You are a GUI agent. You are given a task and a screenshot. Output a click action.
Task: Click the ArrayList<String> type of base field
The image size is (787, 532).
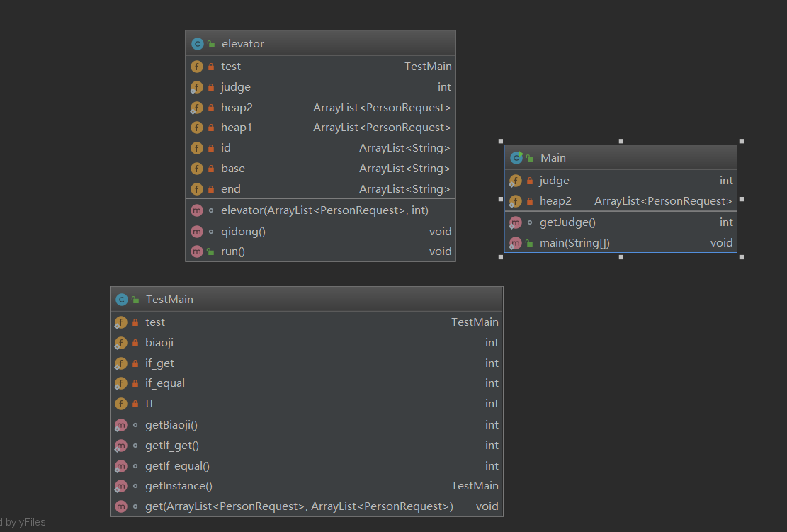coord(404,169)
